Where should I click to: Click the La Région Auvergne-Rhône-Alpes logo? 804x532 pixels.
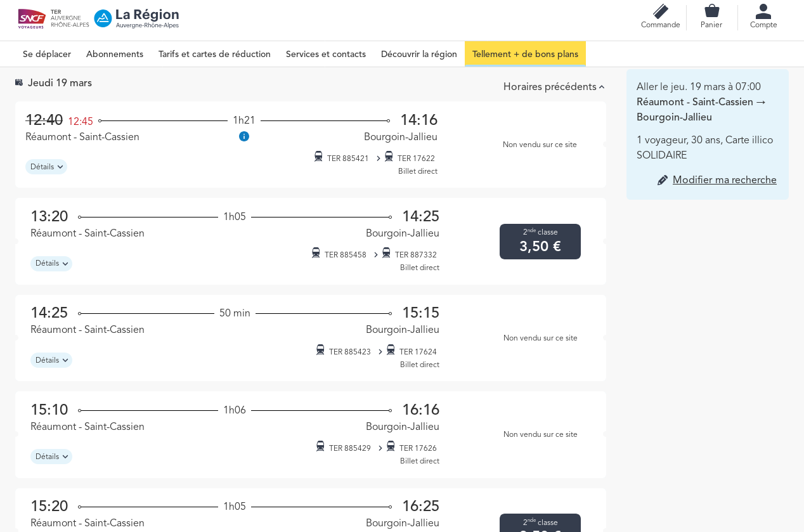pyautogui.click(x=137, y=18)
